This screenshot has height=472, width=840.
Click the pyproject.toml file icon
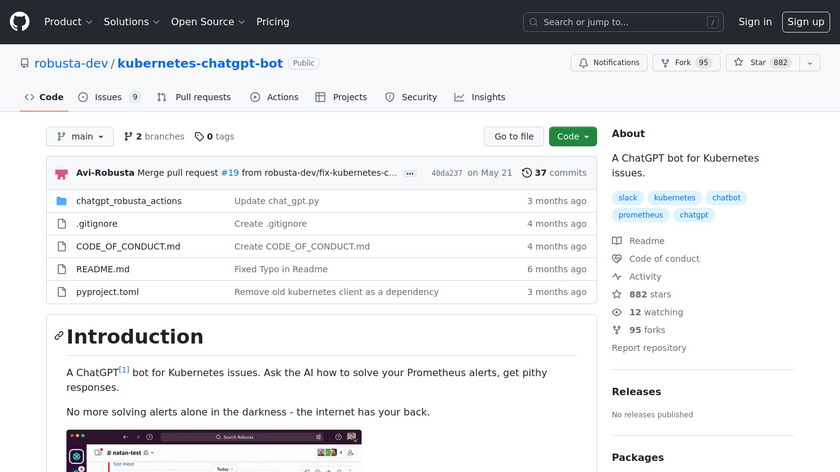tap(62, 292)
